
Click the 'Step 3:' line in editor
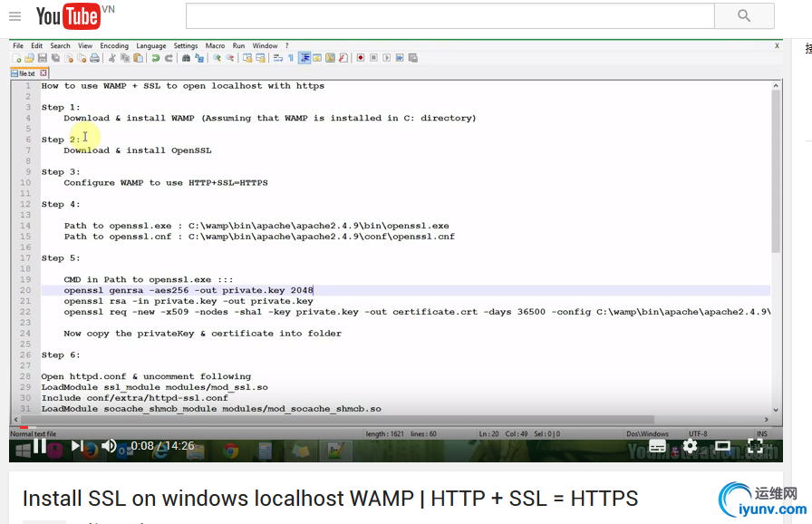[61, 172]
